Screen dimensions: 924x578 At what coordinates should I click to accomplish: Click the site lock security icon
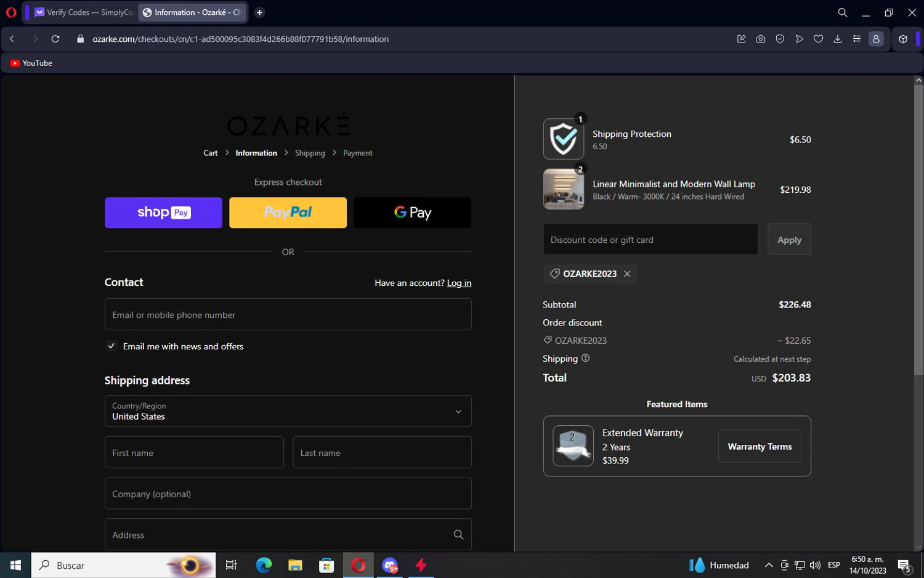(x=80, y=39)
